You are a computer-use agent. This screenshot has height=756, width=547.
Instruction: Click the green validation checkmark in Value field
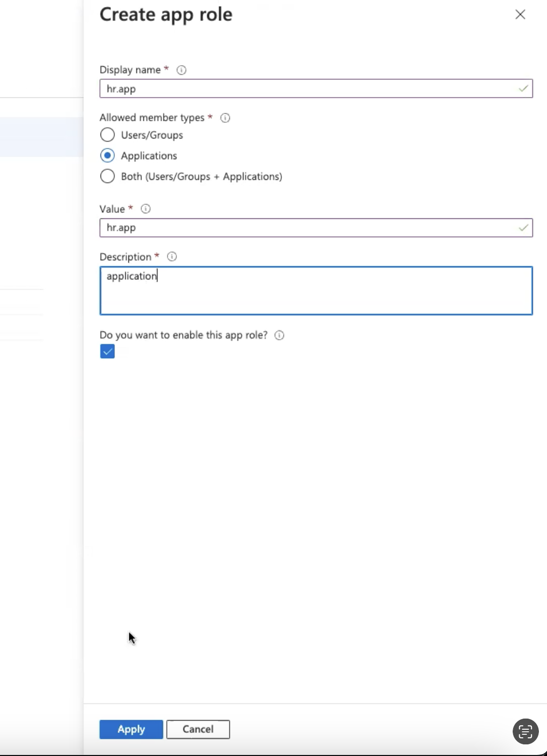point(523,227)
